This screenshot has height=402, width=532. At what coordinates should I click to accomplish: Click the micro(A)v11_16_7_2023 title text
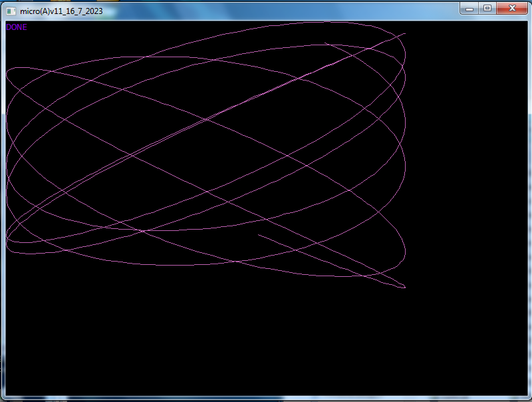[x=61, y=11]
